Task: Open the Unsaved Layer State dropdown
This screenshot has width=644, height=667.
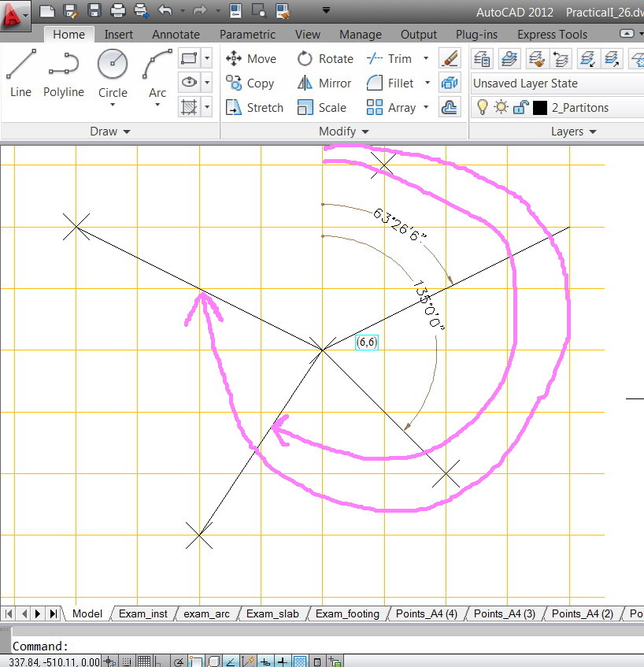Action: coord(557,83)
